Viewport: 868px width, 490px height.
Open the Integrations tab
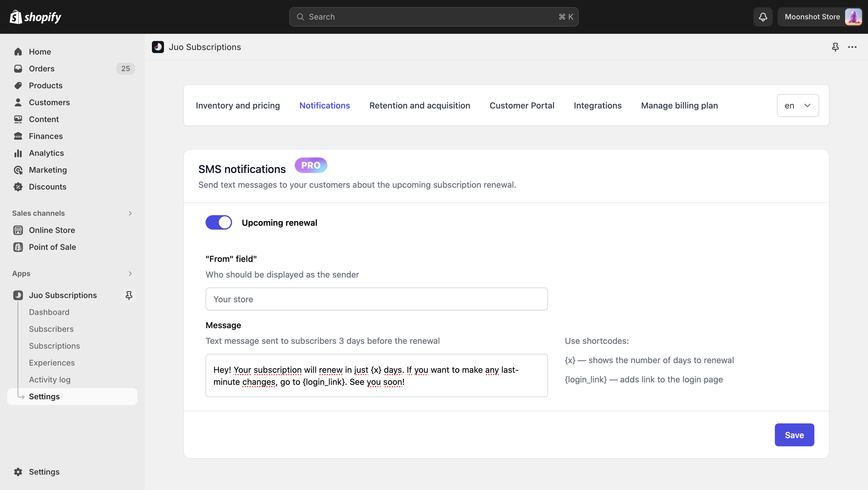click(x=598, y=105)
